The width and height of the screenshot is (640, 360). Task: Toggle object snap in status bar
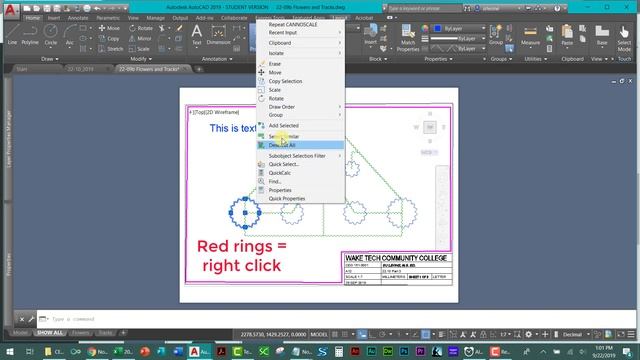pos(425,334)
